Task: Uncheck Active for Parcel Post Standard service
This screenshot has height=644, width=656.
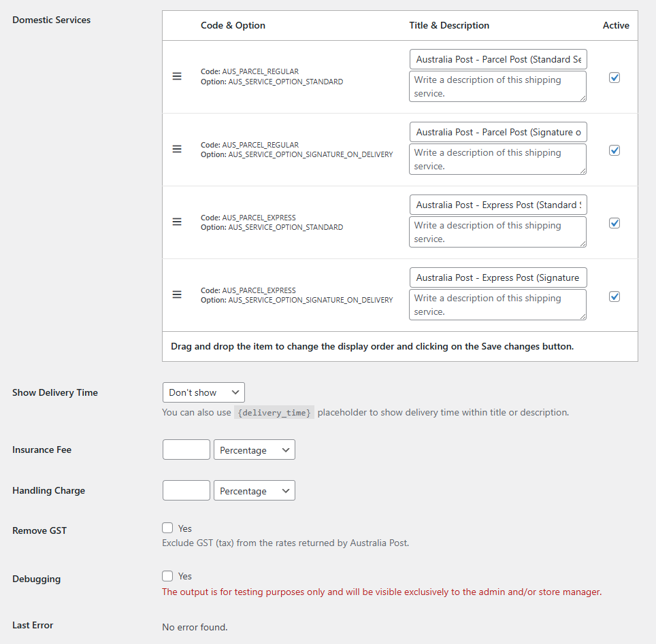Action: click(614, 78)
